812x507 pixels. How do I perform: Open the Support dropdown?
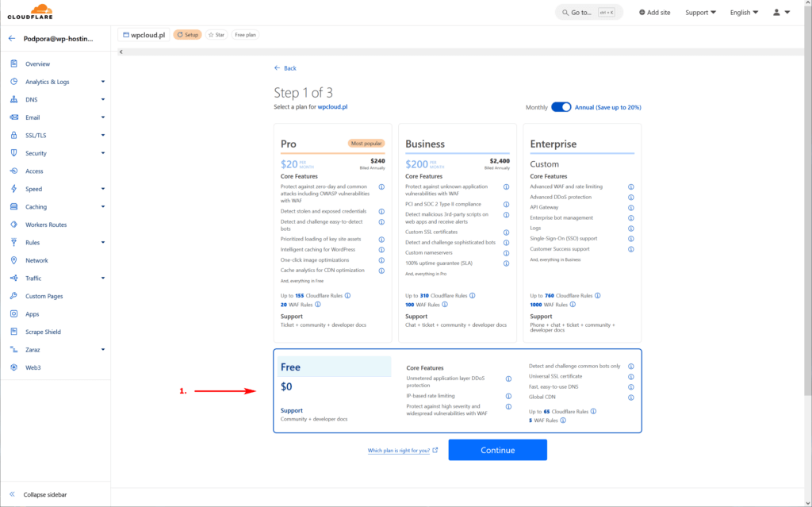(700, 13)
